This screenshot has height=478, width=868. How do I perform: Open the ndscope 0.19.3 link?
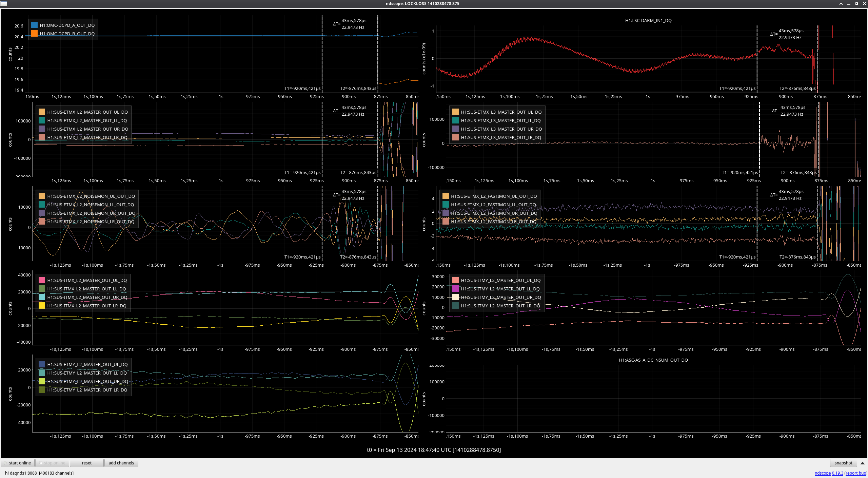pyautogui.click(x=829, y=473)
